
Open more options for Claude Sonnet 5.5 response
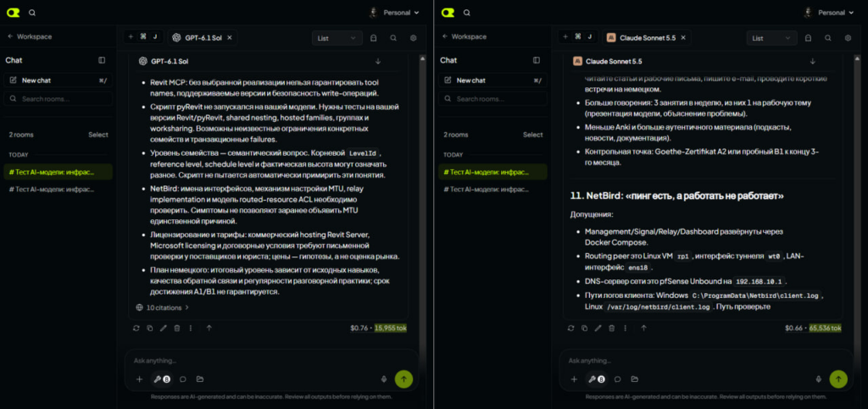(x=625, y=329)
